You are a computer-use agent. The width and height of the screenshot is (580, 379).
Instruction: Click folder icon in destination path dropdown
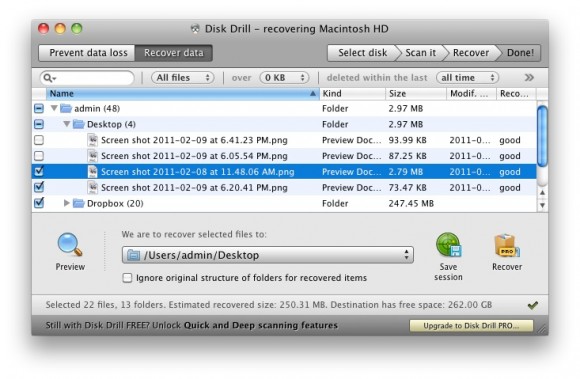click(x=133, y=255)
